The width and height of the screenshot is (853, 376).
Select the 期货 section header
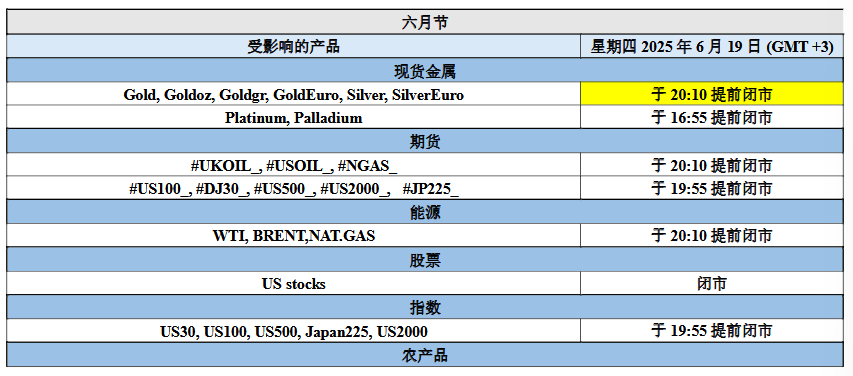click(425, 141)
